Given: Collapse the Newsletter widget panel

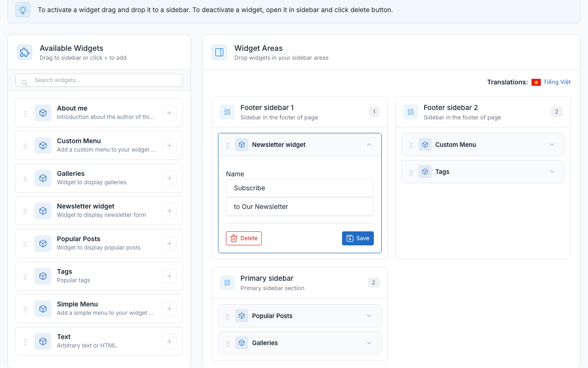Looking at the screenshot, I should click(x=369, y=145).
